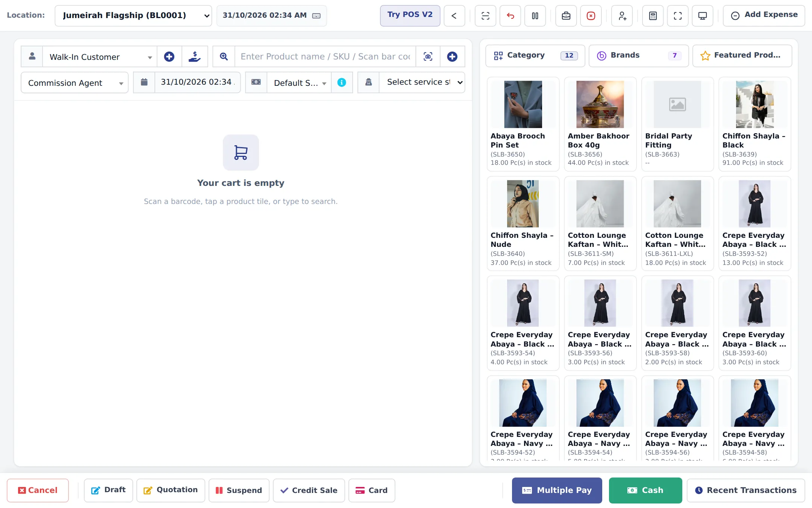This screenshot has height=508, width=812.
Task: Open the Walk-In Customer dropdown
Action: coord(100,57)
